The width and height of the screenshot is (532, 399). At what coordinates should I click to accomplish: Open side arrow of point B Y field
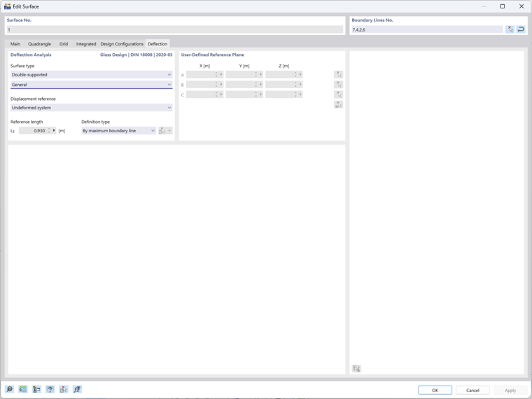pyautogui.click(x=261, y=85)
